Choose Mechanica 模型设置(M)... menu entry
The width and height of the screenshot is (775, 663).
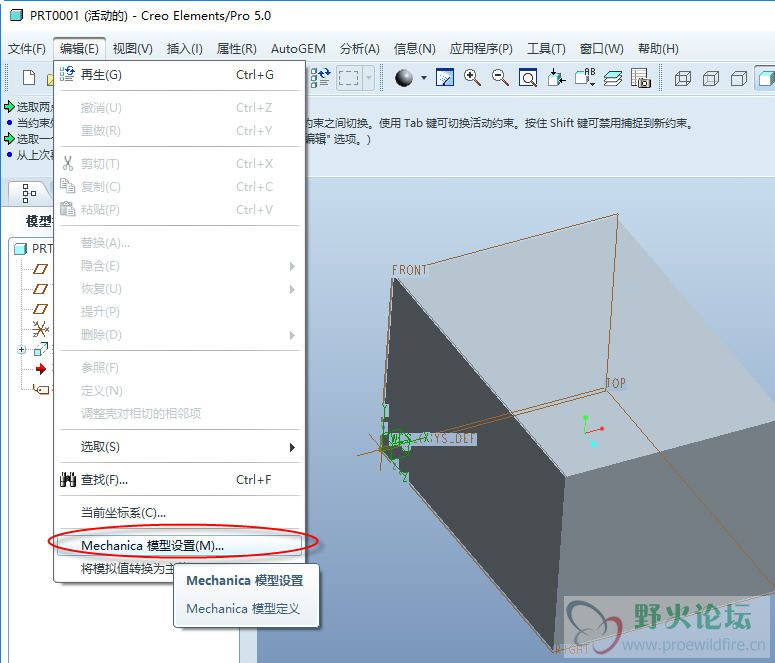tap(179, 546)
